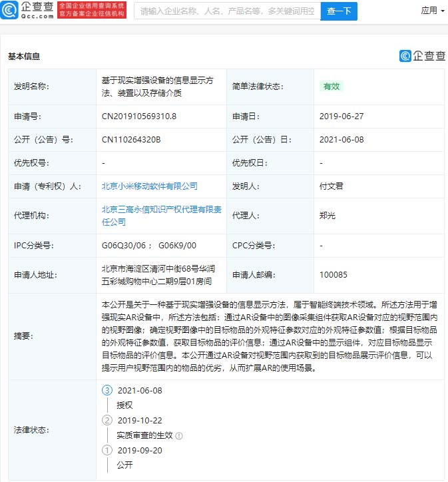Click the 实质审查的生效 status text

coord(144,435)
